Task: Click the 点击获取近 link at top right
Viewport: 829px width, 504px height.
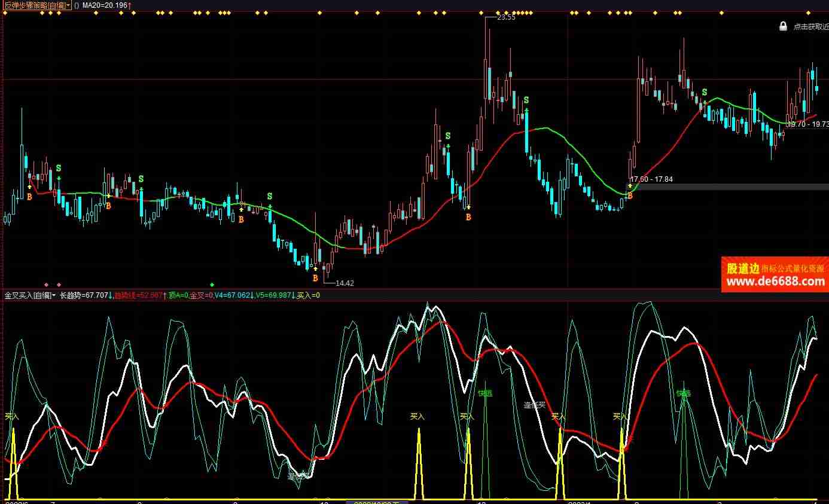Action: tap(810, 26)
